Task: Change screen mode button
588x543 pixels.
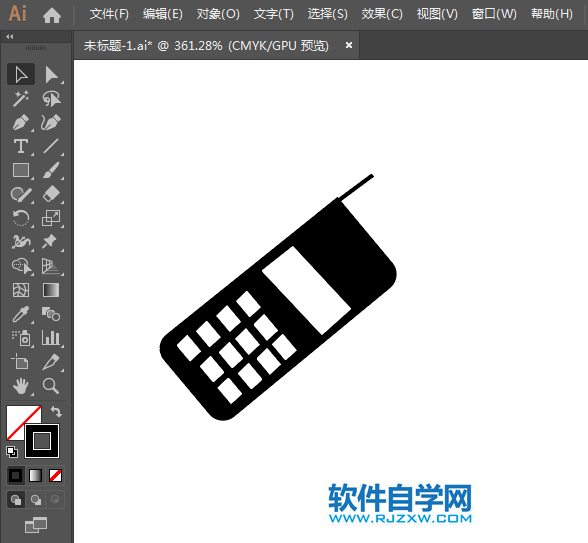Action: point(36,525)
